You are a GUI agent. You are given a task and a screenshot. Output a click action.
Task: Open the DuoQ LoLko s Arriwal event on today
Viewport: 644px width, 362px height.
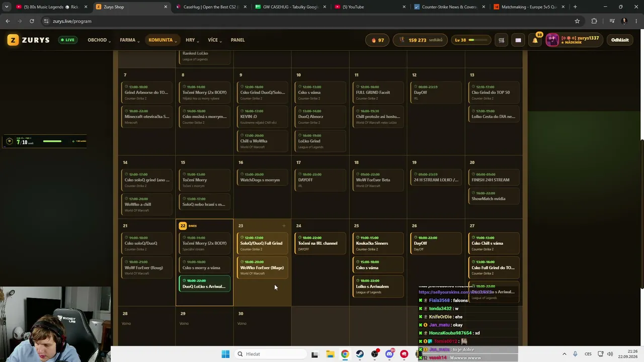click(204, 284)
